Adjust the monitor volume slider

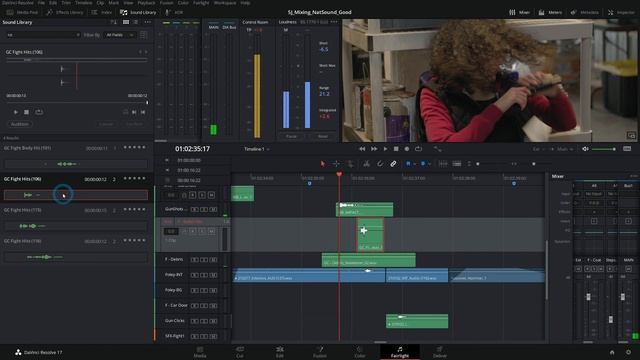(x=604, y=149)
